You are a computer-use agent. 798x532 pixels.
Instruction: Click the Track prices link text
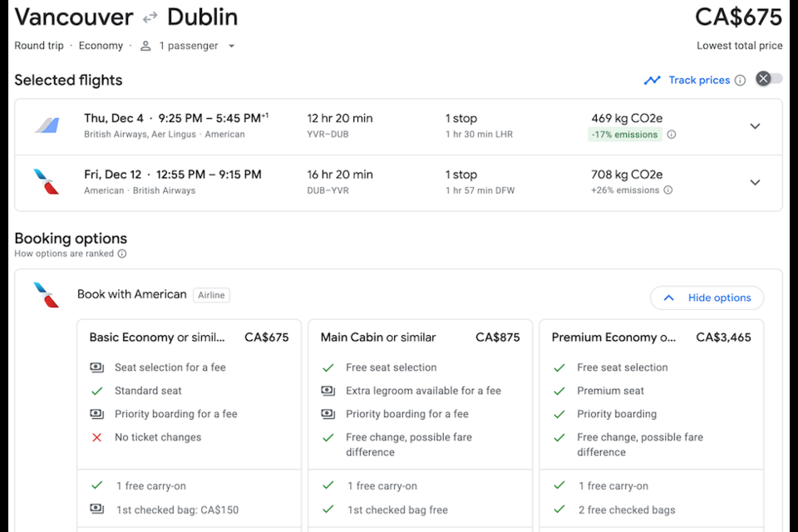click(699, 81)
